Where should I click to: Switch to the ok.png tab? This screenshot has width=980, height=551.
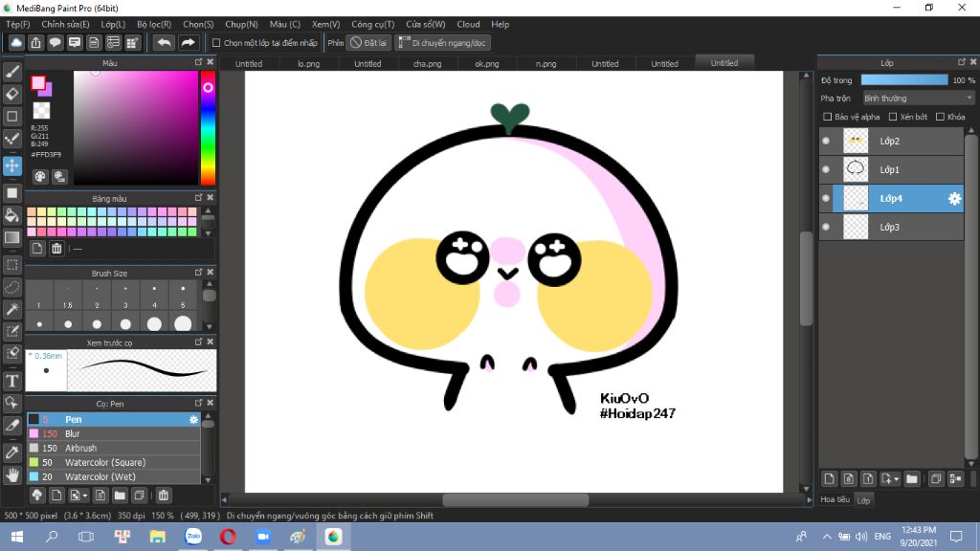pos(487,64)
